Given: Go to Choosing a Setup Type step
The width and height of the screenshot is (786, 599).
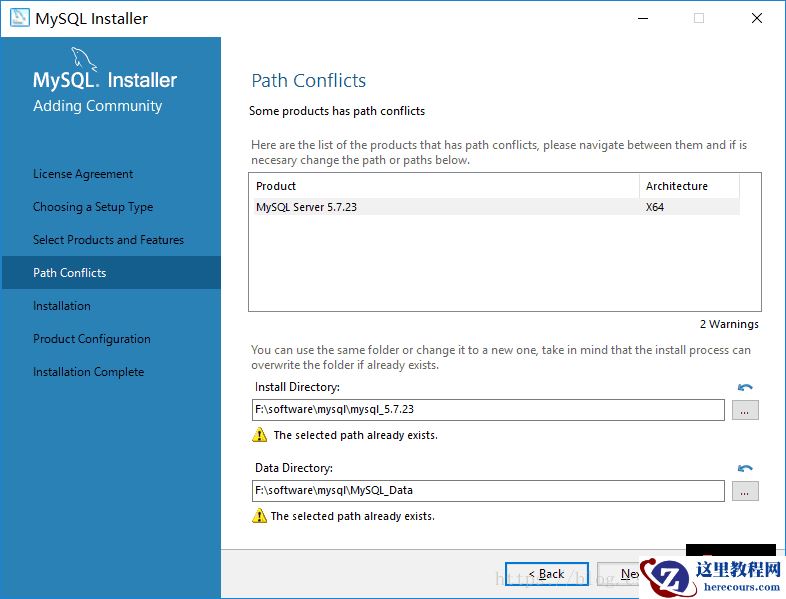Looking at the screenshot, I should coord(93,207).
